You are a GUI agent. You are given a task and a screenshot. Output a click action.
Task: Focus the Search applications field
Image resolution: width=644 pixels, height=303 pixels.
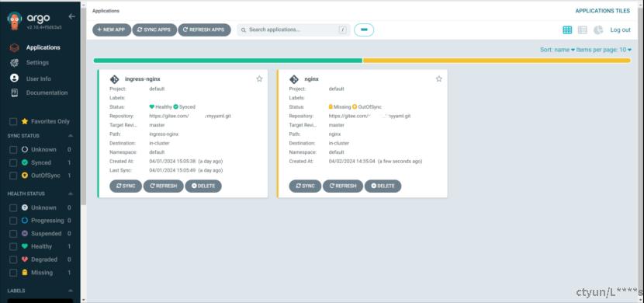293,30
